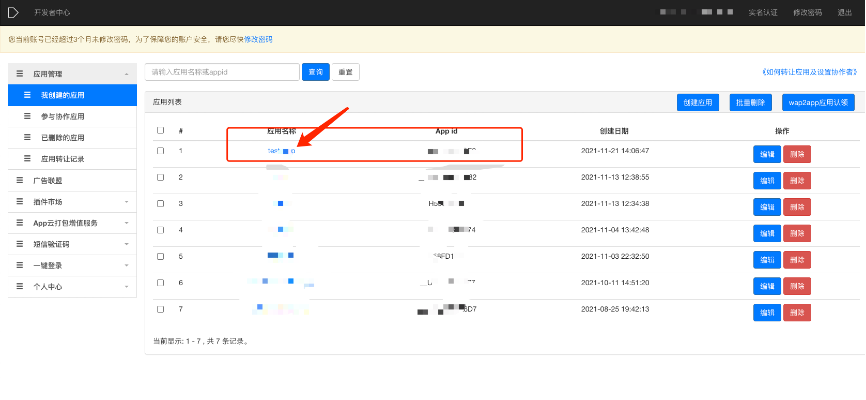The width and height of the screenshot is (866, 400).
Task: Click 删除 button for row dated 2021-10-11 14:51:20
Action: 797,286
